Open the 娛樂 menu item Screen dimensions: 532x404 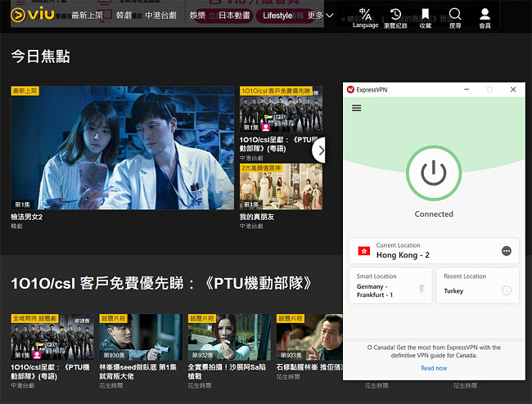[x=197, y=16]
